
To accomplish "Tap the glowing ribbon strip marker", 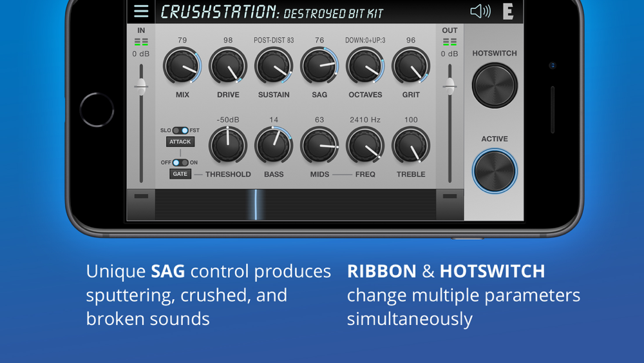I will (256, 205).
